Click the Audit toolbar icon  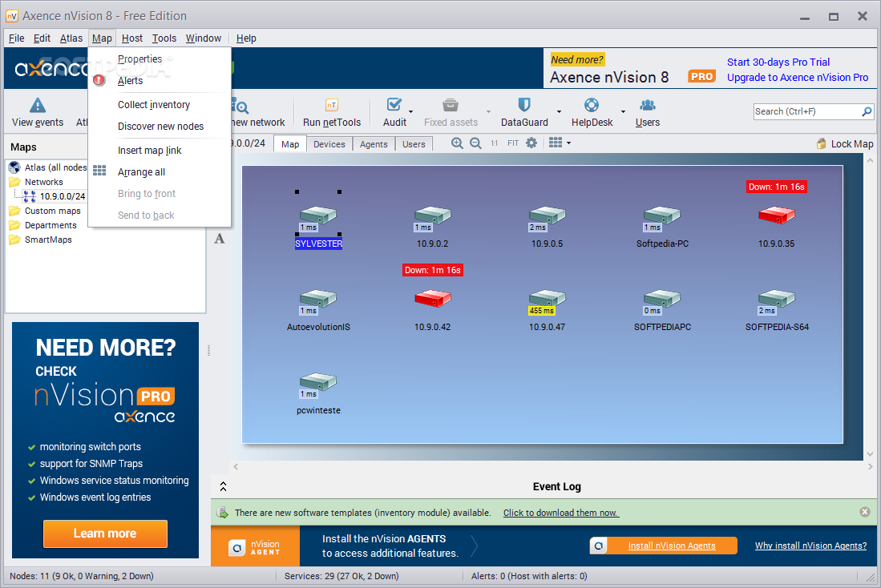[394, 112]
